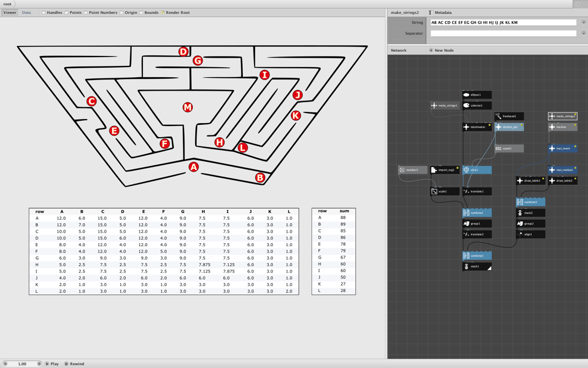Open the Metadata button
This screenshot has width=588, height=368.
coord(440,12)
